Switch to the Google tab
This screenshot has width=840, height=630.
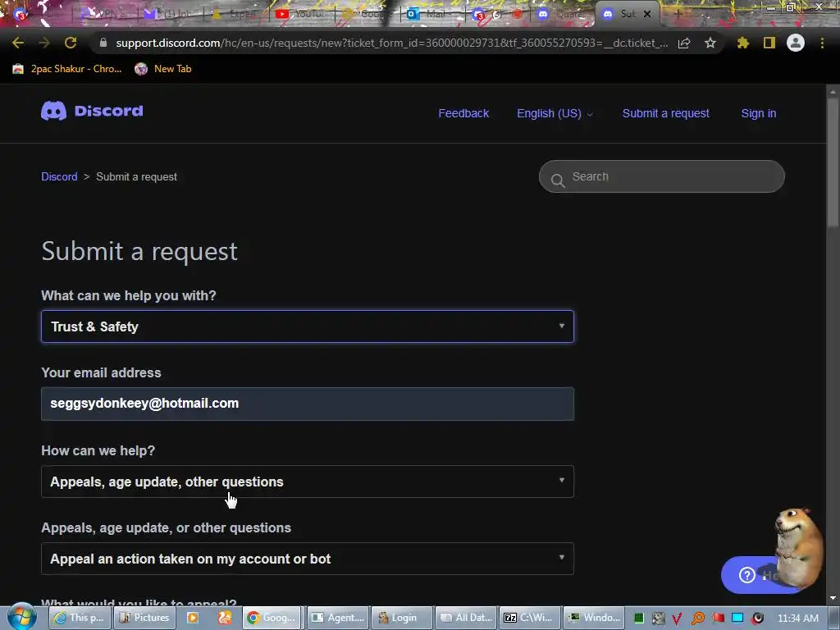(x=367, y=14)
